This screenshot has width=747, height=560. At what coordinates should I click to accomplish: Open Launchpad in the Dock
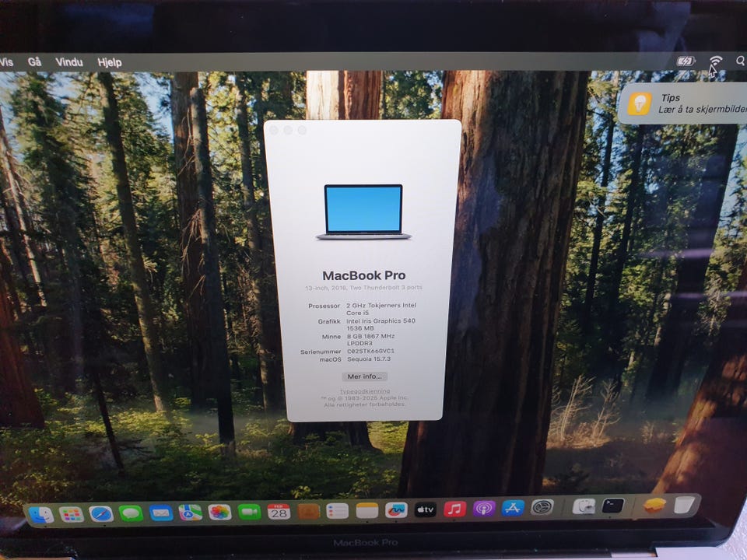(72, 514)
